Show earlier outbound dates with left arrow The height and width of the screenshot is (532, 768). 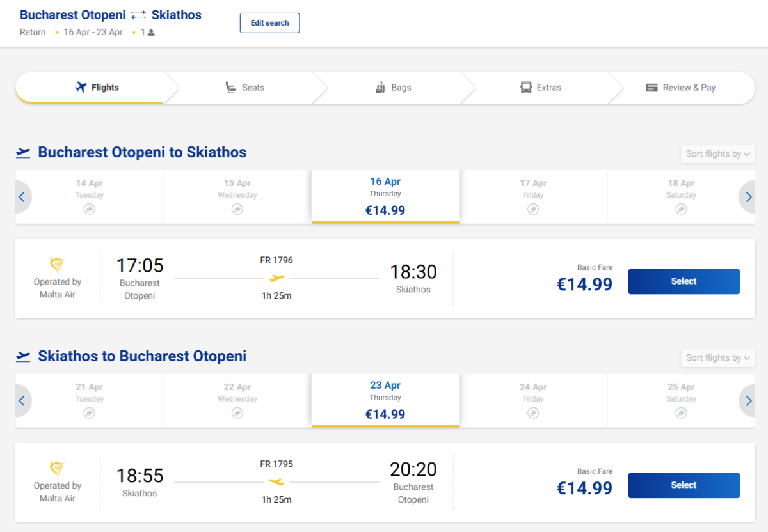(x=22, y=197)
